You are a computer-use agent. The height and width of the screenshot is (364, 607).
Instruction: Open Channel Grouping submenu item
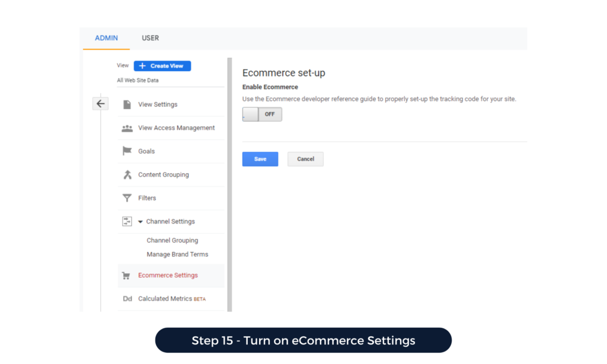click(x=172, y=241)
